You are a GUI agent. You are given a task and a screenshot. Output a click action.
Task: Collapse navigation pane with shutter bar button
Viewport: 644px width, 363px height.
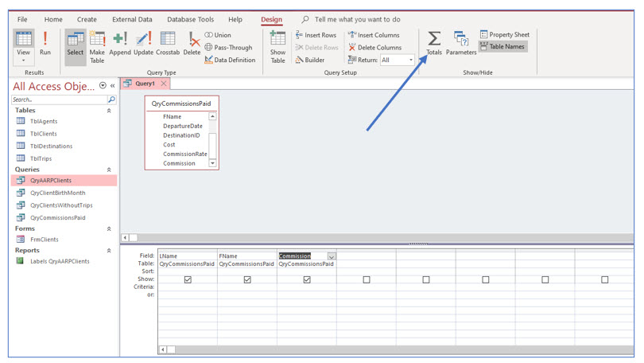[113, 85]
